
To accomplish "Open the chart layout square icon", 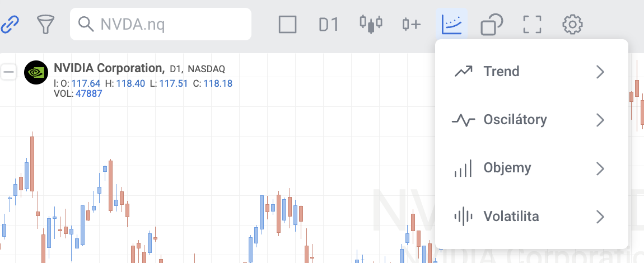I will (287, 24).
